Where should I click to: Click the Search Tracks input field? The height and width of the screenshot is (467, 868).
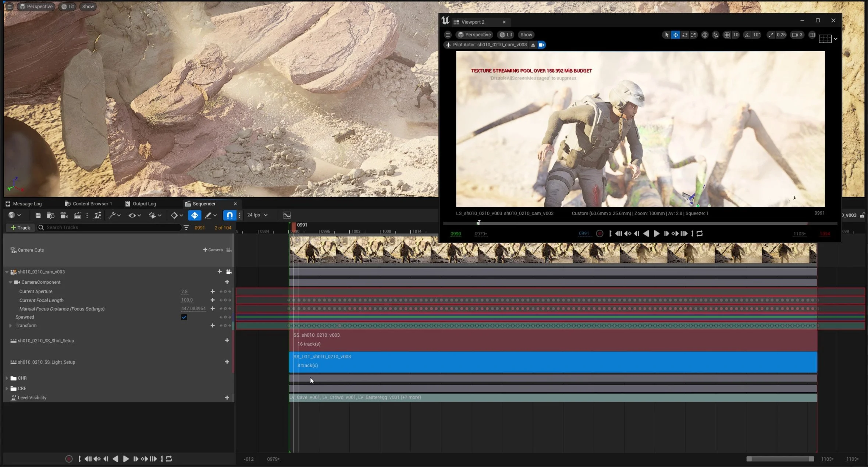coord(110,228)
